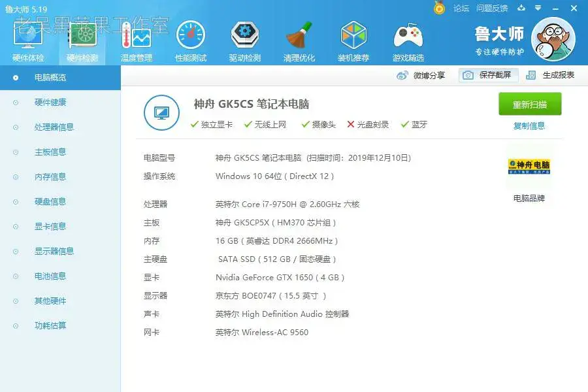Select 电脑概览 in sidebar
Screen dimensions: 588x392
[60, 78]
